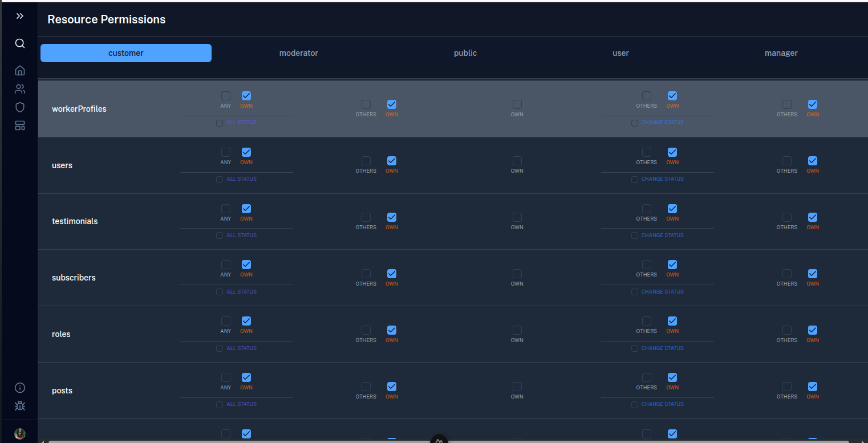Uncheck OWN above CHANGE STATUS in posts row
Viewport: 868px width, 443px height.
pyautogui.click(x=672, y=377)
